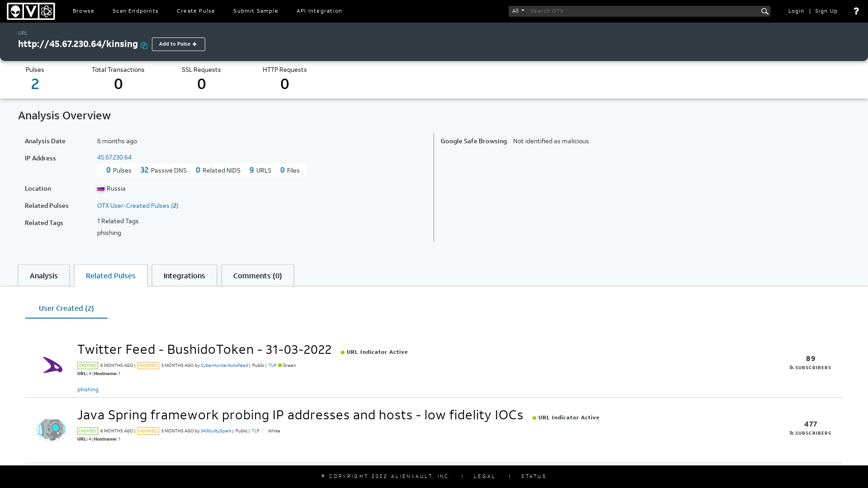Click the TLP link on BushidoToken pulse
Image resolution: width=868 pixels, height=488 pixels.
[273, 366]
